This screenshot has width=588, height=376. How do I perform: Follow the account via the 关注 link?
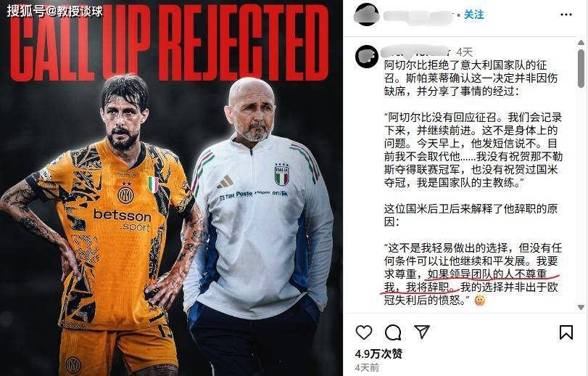click(x=473, y=15)
